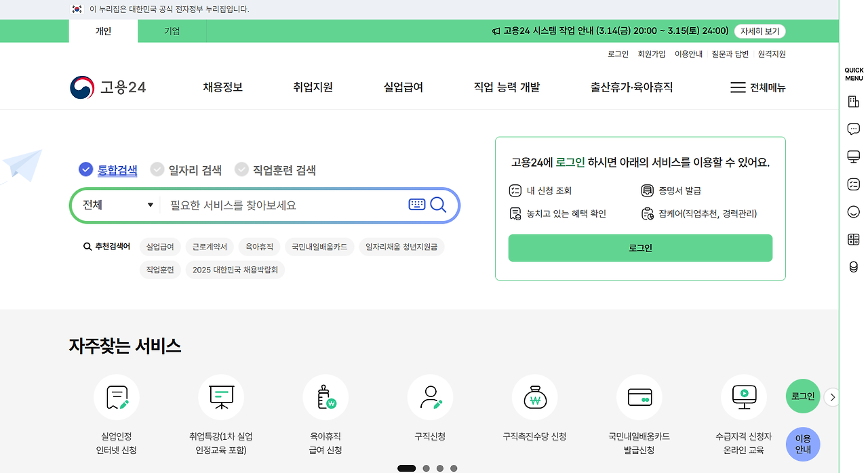Click the 직업훈련 recommended keyword chip

(160, 270)
